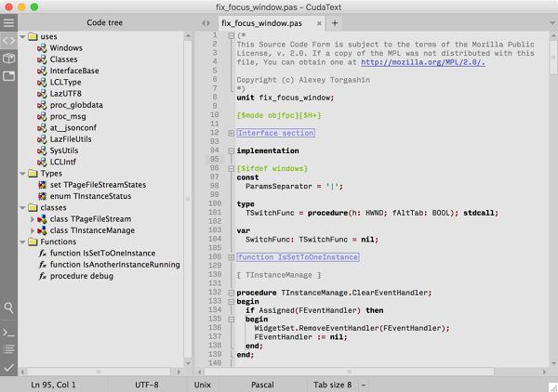The height and width of the screenshot is (392, 558).
Task: Open the Output list icon in sidebar
Action: coord(8,349)
